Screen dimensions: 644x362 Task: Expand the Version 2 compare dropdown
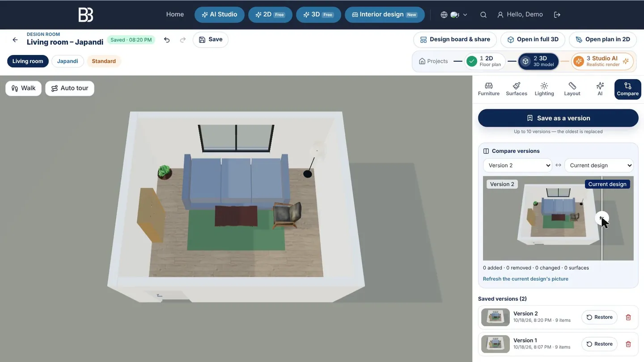coord(518,165)
